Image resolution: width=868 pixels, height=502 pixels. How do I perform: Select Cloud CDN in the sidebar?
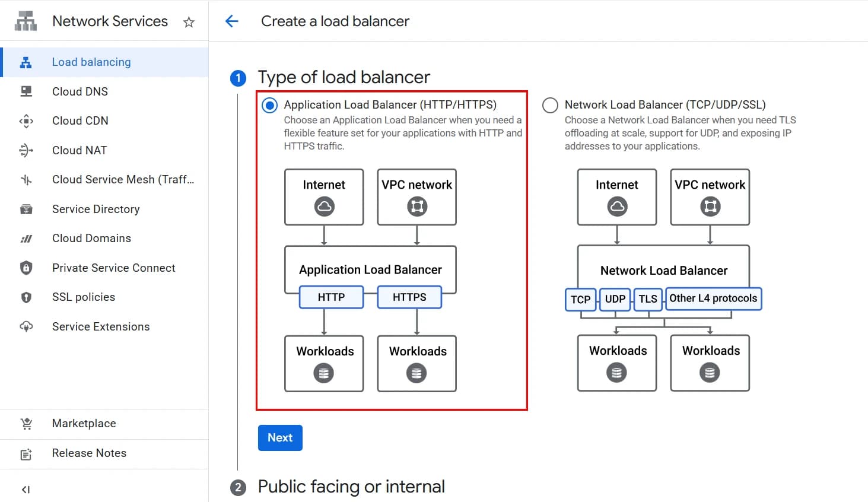(80, 120)
